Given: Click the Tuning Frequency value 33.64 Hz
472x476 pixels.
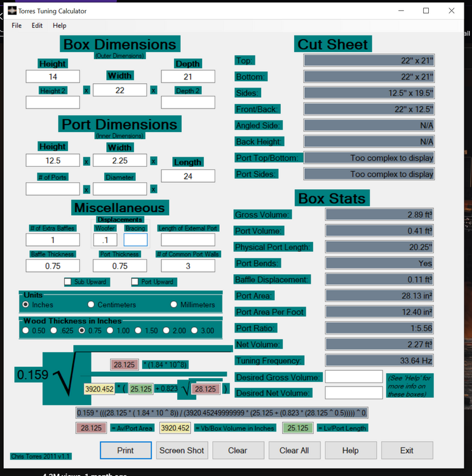Looking at the screenshot, I should [x=379, y=360].
